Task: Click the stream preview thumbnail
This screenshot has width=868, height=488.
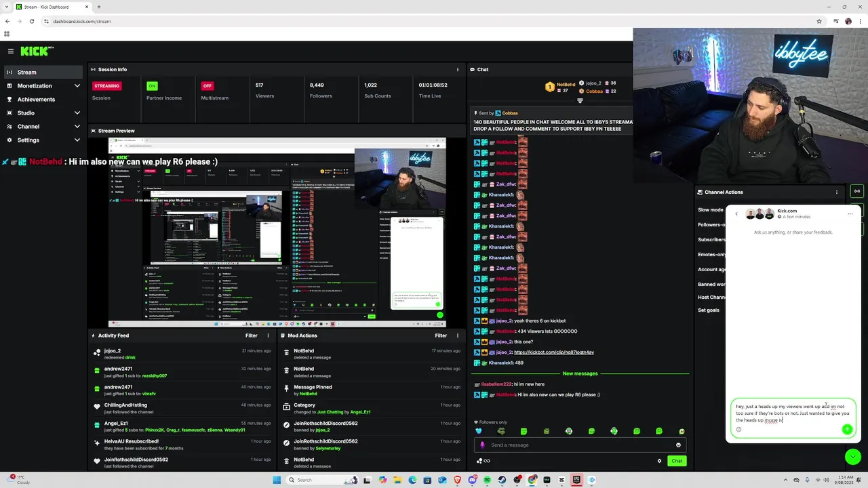Action: click(x=277, y=232)
